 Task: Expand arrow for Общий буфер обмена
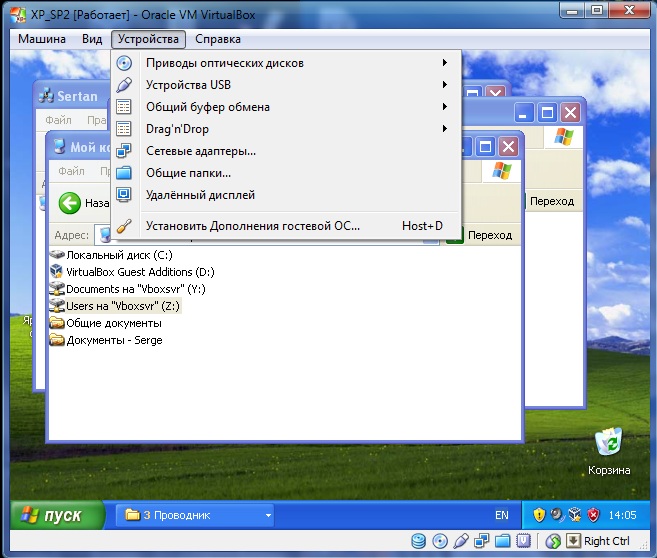point(445,106)
